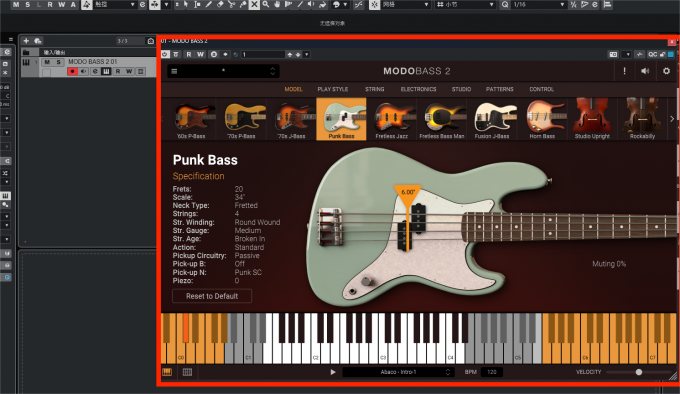Click the MODO BASS speaker audio icon
Image resolution: width=680 pixels, height=394 pixels.
click(x=645, y=71)
